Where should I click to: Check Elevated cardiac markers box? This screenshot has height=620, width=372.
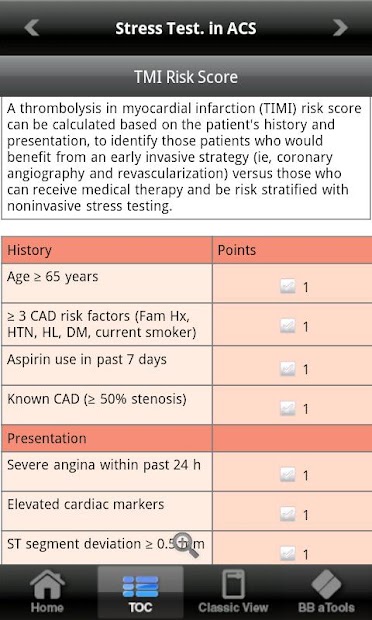tap(288, 514)
